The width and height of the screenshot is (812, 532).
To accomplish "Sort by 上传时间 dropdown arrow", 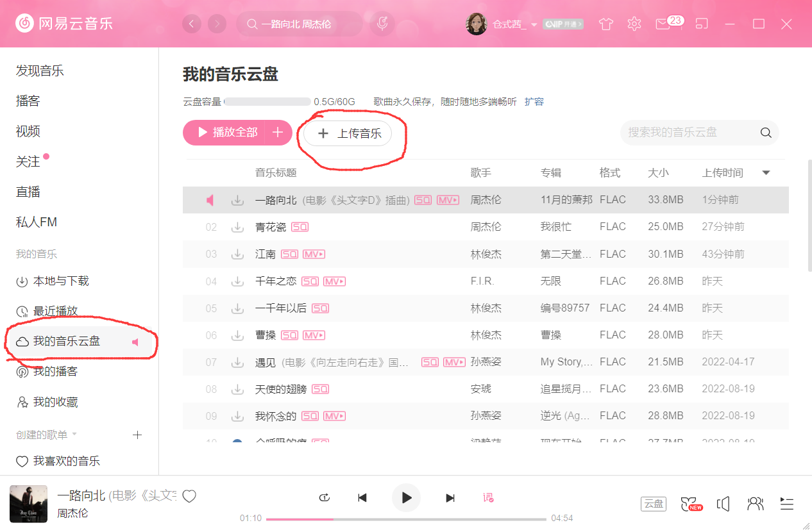I will click(x=765, y=173).
